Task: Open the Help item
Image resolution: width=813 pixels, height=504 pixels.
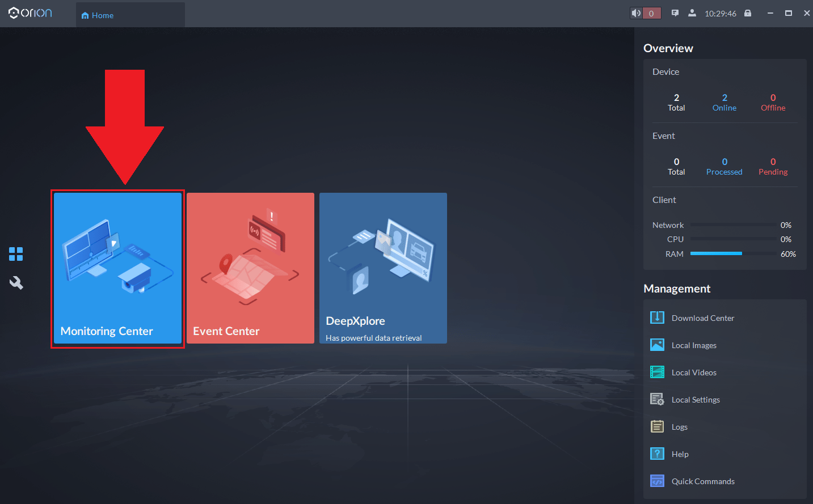Action: coord(680,454)
